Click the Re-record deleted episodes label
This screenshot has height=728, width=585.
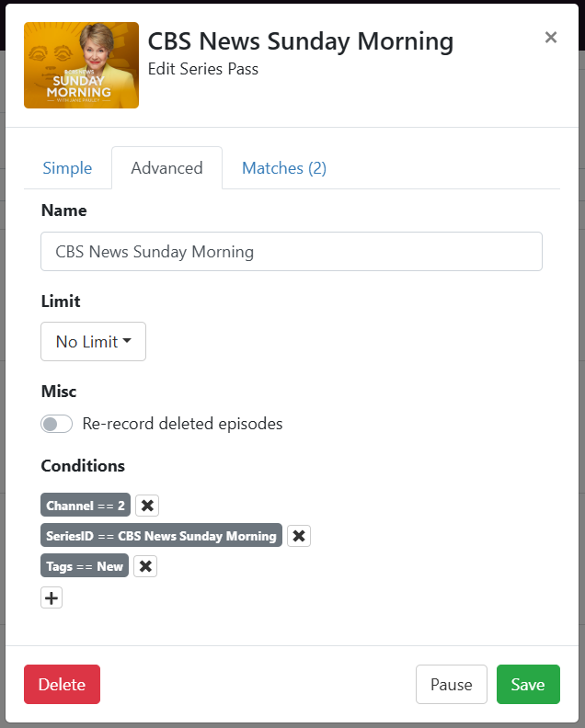tap(182, 424)
